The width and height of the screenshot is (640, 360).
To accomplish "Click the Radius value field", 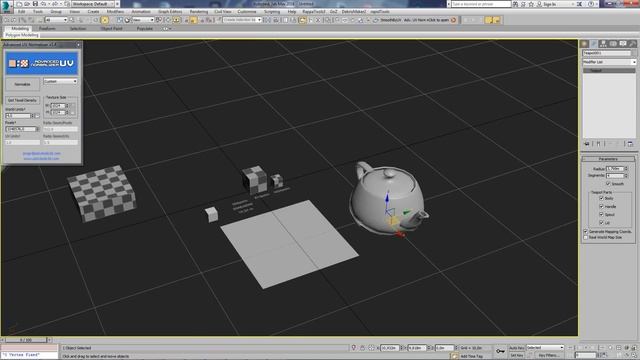I will pos(615,169).
